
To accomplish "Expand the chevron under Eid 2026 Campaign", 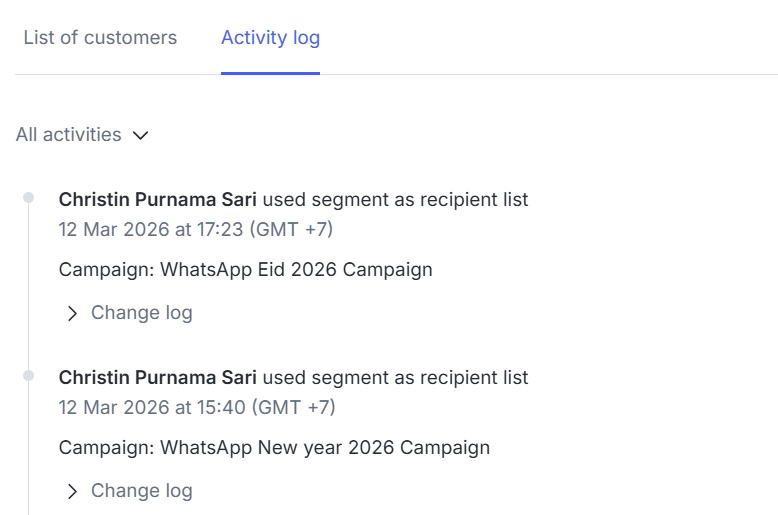I will coord(72,313).
